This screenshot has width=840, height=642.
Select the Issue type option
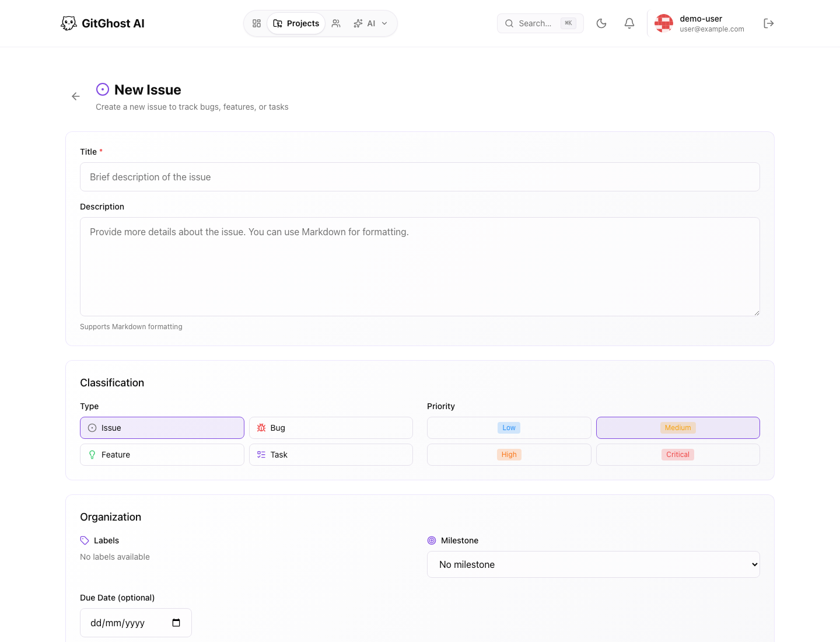pyautogui.click(x=162, y=428)
